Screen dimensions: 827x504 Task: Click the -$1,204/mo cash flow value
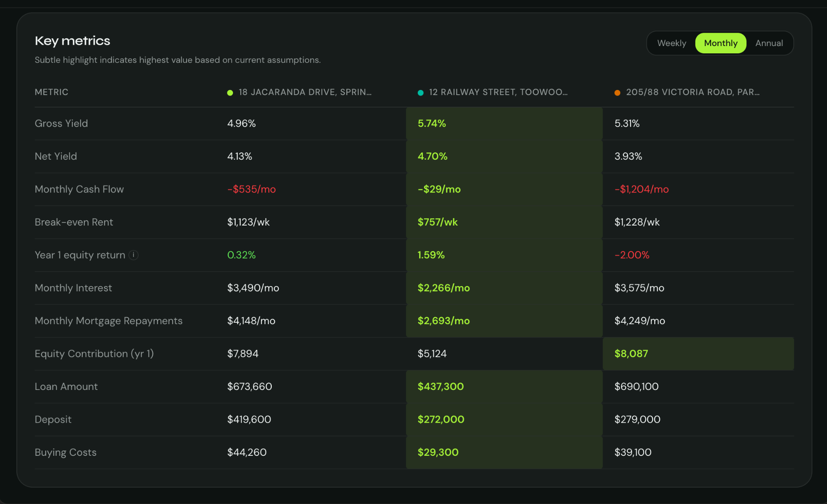point(641,189)
